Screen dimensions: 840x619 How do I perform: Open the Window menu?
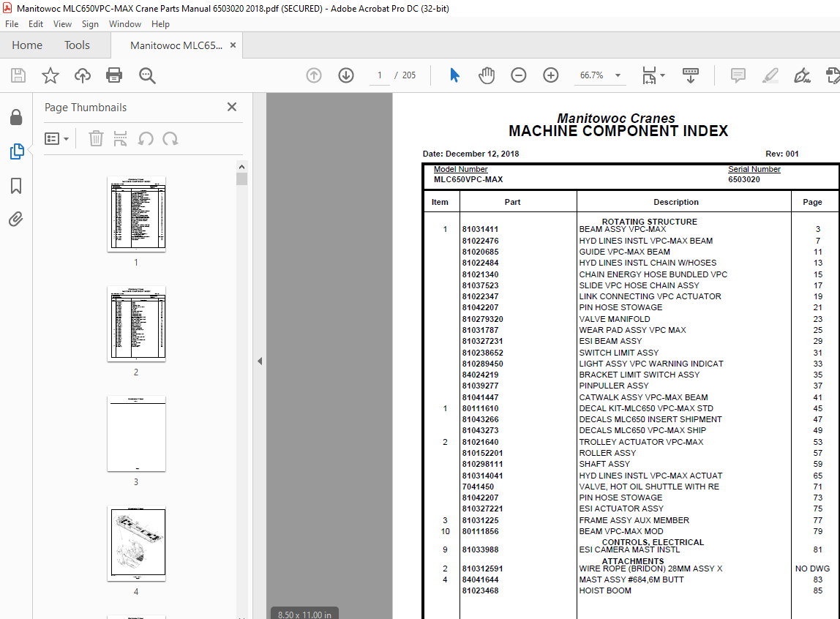125,24
